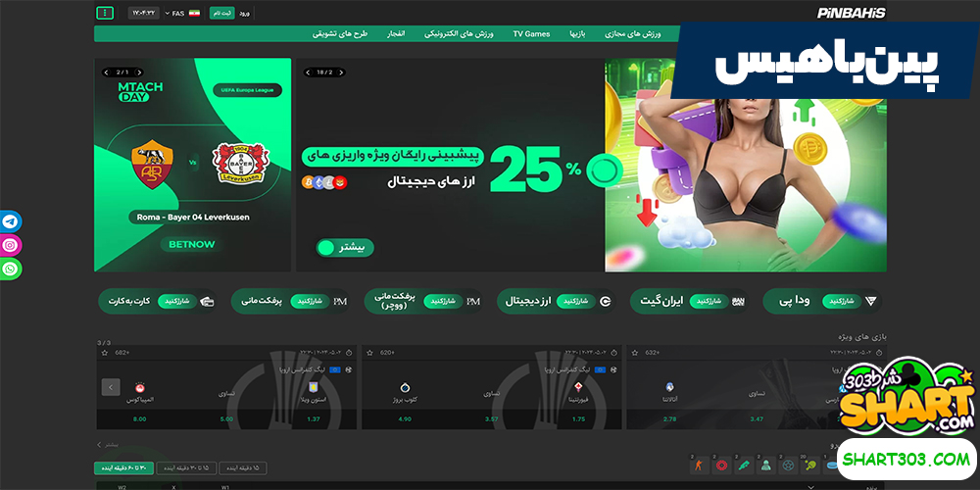Pick the 4.90 odds for Club Brugge
Image resolution: width=980 pixels, height=490 pixels.
405,418
